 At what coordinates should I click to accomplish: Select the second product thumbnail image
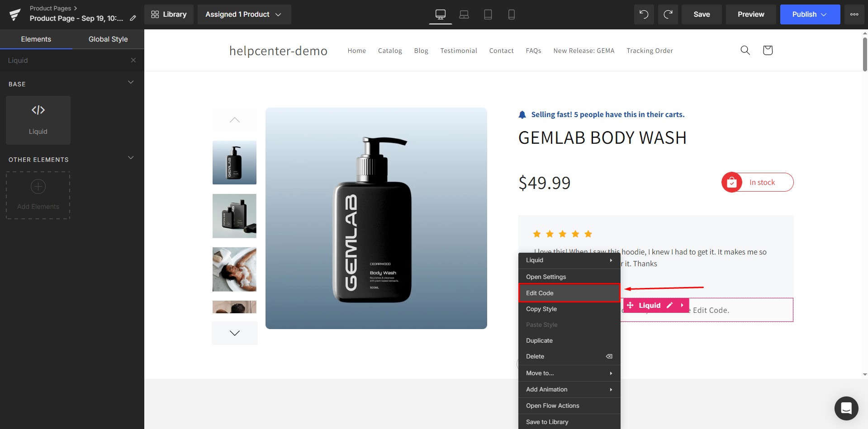(x=234, y=216)
